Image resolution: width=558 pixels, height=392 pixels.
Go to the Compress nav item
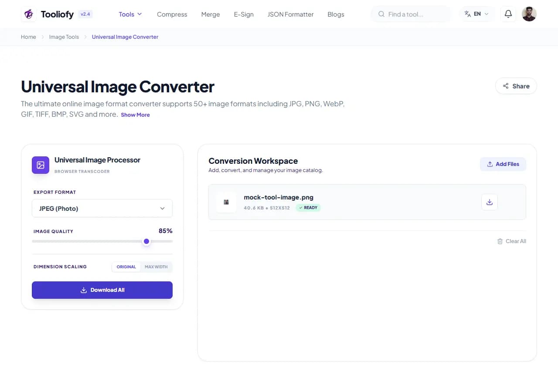172,14
